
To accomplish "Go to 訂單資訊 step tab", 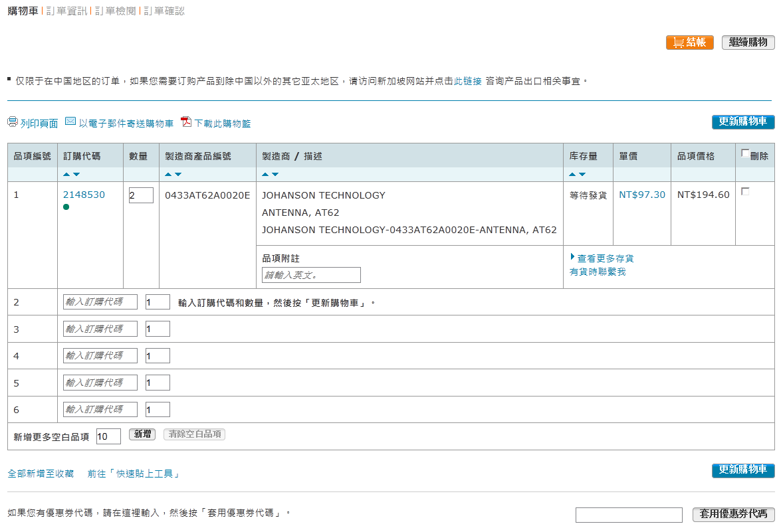I will [66, 11].
